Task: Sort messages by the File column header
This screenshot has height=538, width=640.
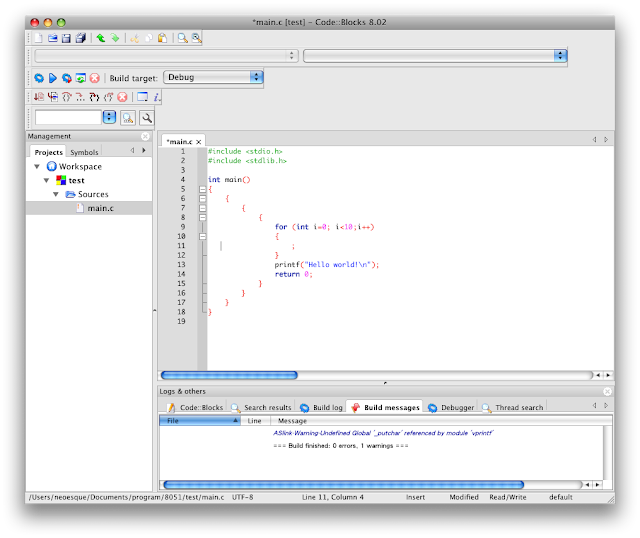Action: [x=200, y=420]
